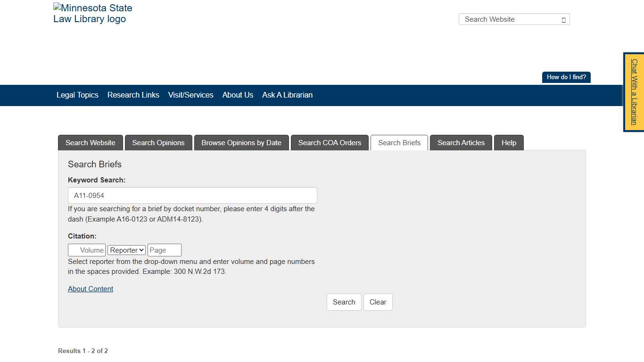Expand the reporter selection list under Citation

(126, 250)
